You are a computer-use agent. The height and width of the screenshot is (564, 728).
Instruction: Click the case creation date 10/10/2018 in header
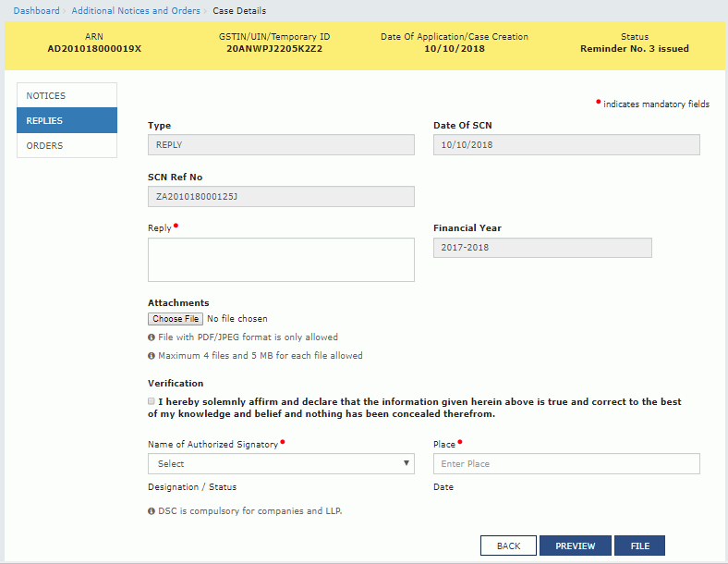coord(455,49)
